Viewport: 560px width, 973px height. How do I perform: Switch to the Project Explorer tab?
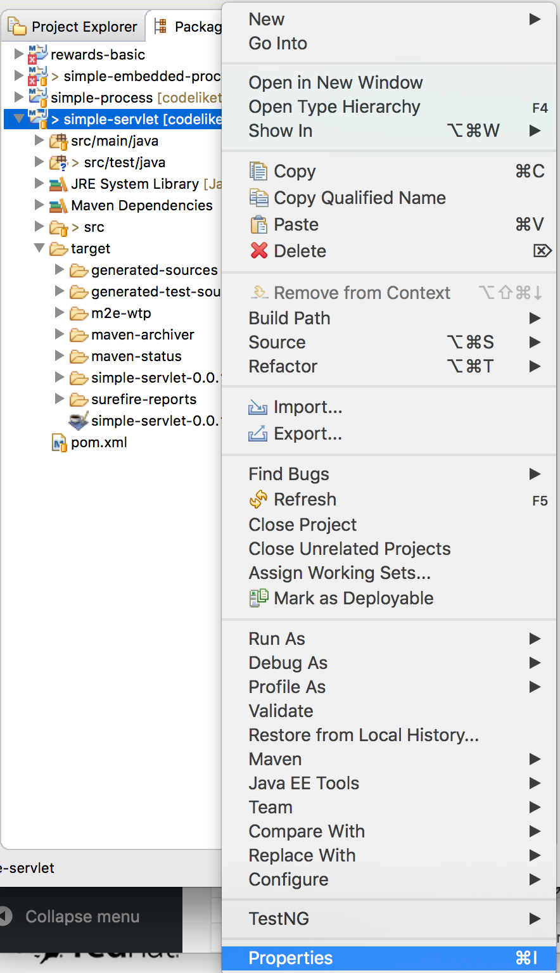(x=73, y=27)
